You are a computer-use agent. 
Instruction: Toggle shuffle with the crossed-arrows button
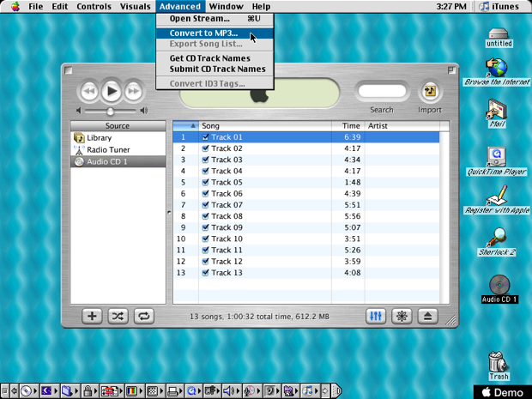point(118,317)
